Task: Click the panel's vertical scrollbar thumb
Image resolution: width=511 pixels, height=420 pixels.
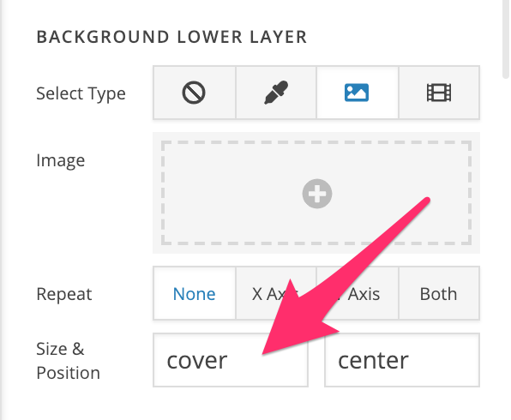Action: point(506,39)
